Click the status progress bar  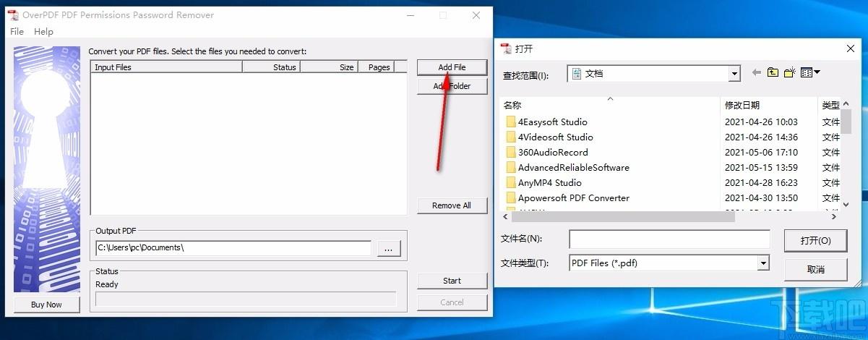246,299
